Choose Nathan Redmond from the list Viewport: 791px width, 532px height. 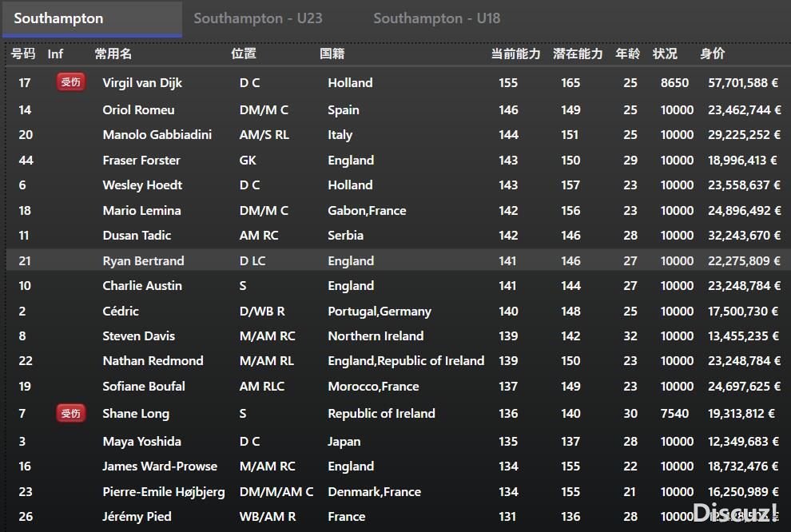[x=153, y=360]
